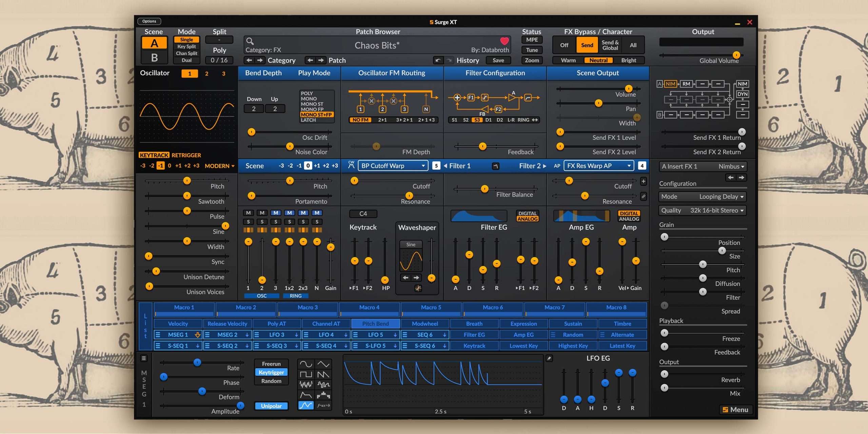Open the BP Cutoff Warp filter dropdown
Viewport: 868px width, 434px height.
[x=393, y=166]
